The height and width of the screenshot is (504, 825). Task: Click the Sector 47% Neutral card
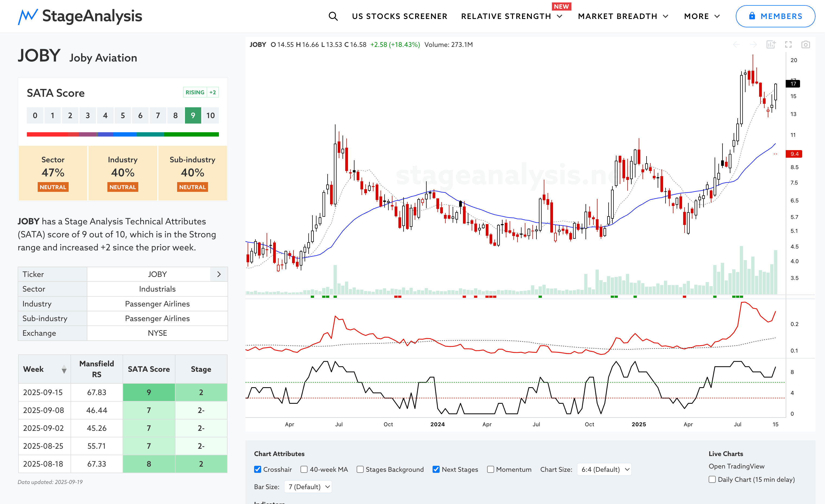53,173
